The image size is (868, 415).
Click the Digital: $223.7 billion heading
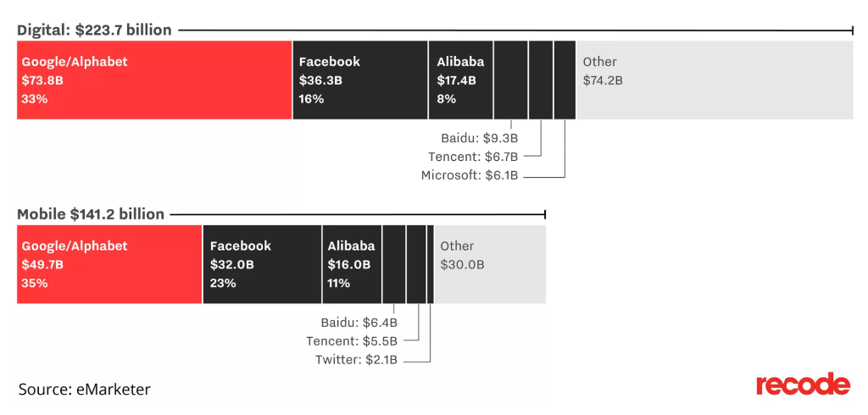(x=94, y=30)
